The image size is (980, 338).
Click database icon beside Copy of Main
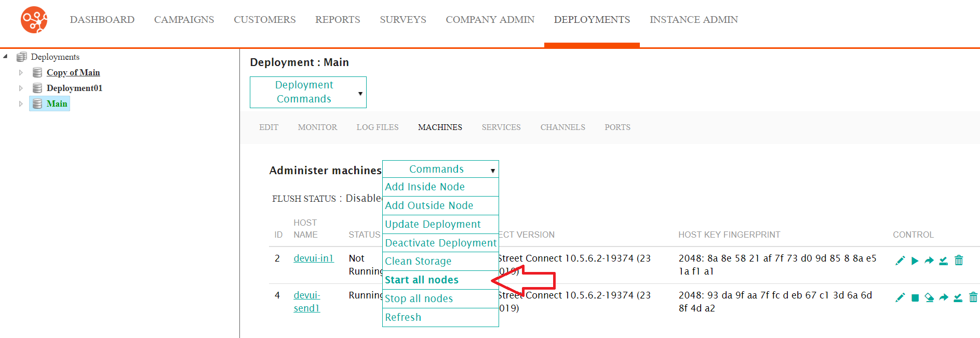37,72
